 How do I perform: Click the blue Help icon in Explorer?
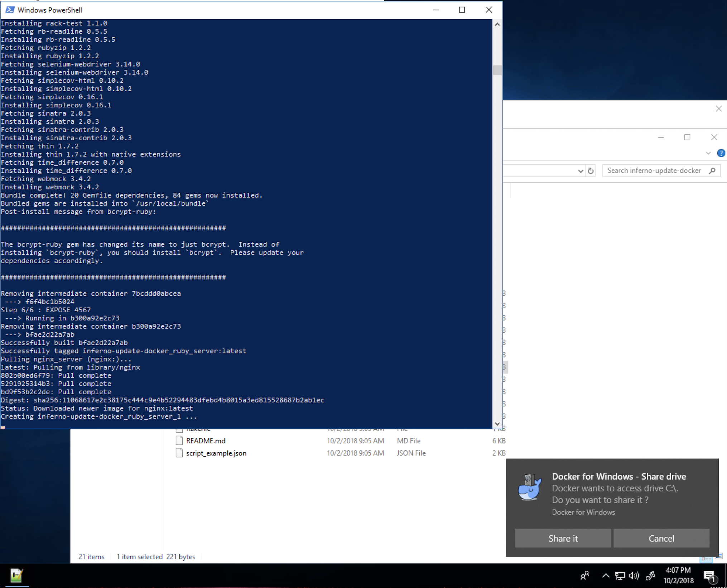pyautogui.click(x=721, y=153)
